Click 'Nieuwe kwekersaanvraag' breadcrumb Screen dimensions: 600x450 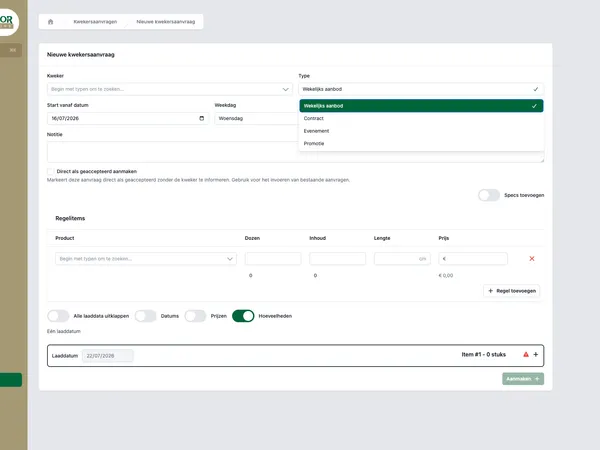pyautogui.click(x=166, y=22)
